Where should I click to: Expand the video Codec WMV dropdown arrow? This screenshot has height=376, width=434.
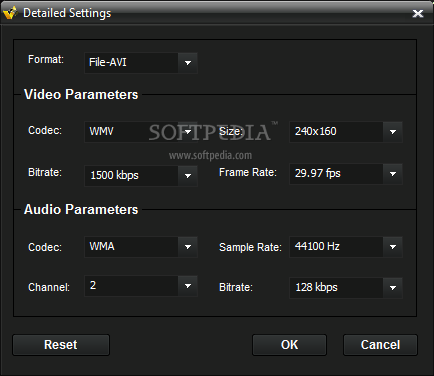(x=188, y=132)
